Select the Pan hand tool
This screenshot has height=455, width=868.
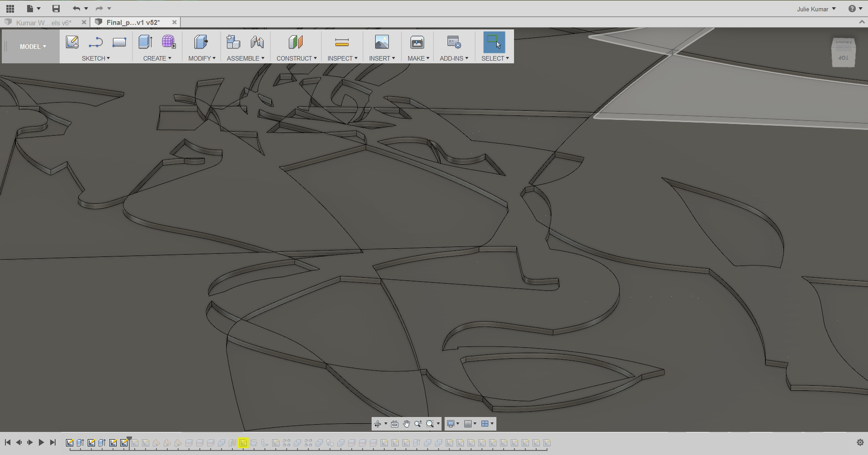pyautogui.click(x=406, y=424)
